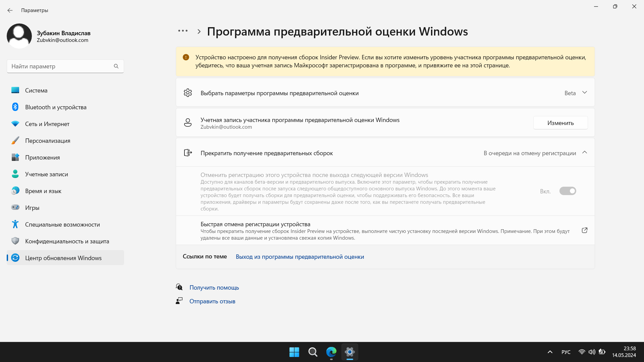Go back using the arrow icon

(x=10, y=10)
